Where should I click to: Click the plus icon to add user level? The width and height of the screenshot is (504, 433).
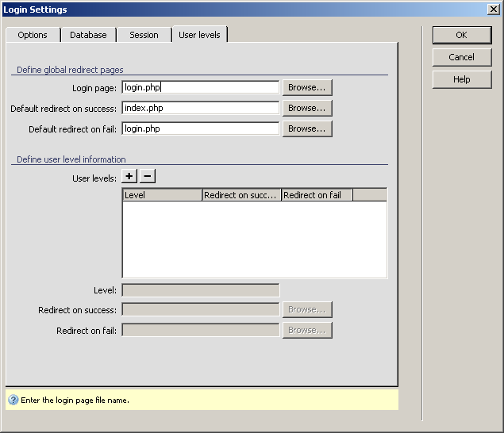129,177
